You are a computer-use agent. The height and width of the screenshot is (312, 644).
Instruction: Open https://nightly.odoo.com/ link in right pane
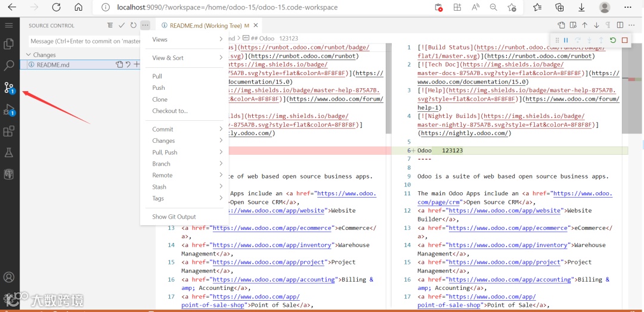point(464,133)
